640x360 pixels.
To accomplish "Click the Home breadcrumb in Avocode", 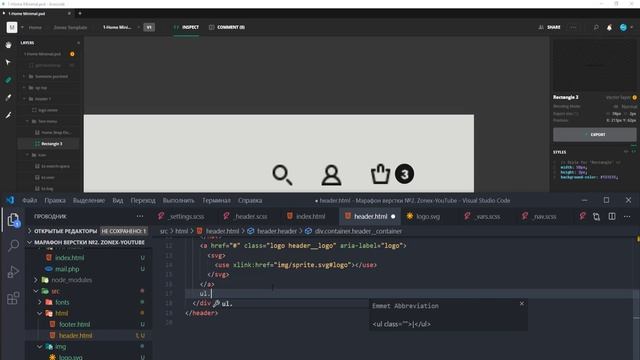I will [35, 27].
